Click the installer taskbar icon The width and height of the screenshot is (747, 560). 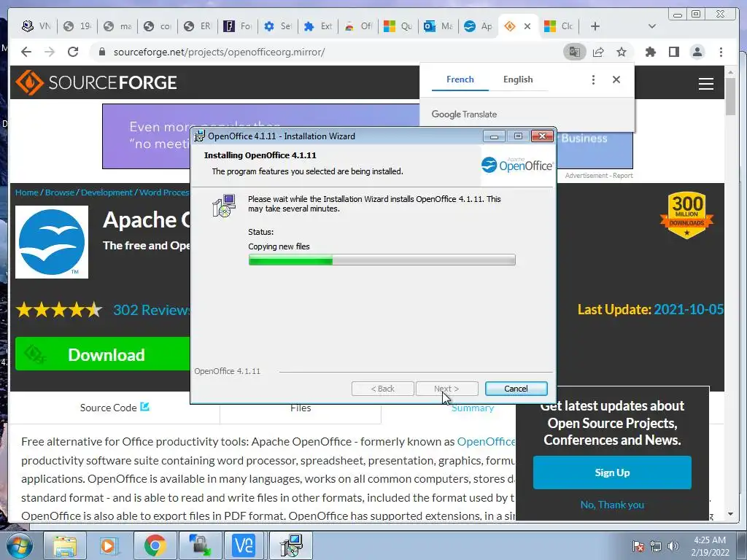[x=290, y=545]
